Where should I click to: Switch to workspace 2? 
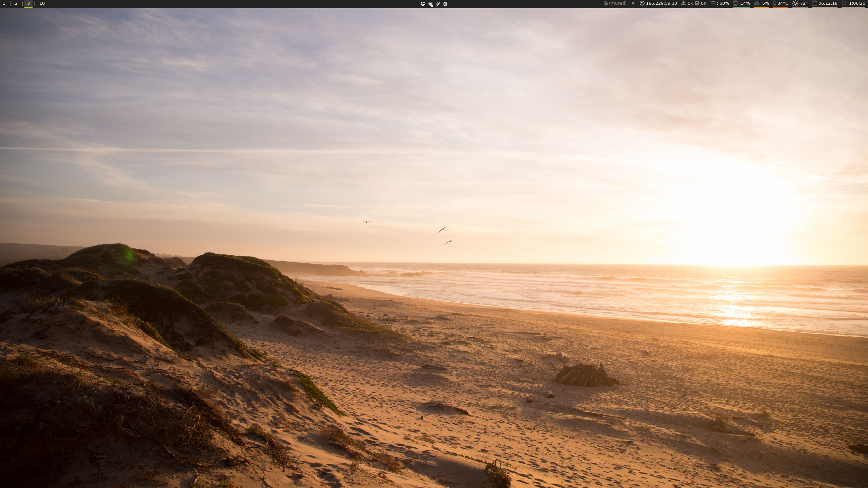coord(16,3)
